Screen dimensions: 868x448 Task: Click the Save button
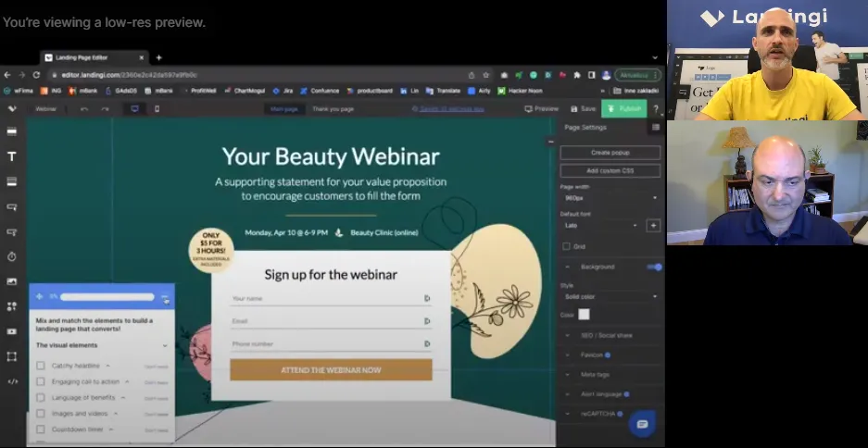584,109
